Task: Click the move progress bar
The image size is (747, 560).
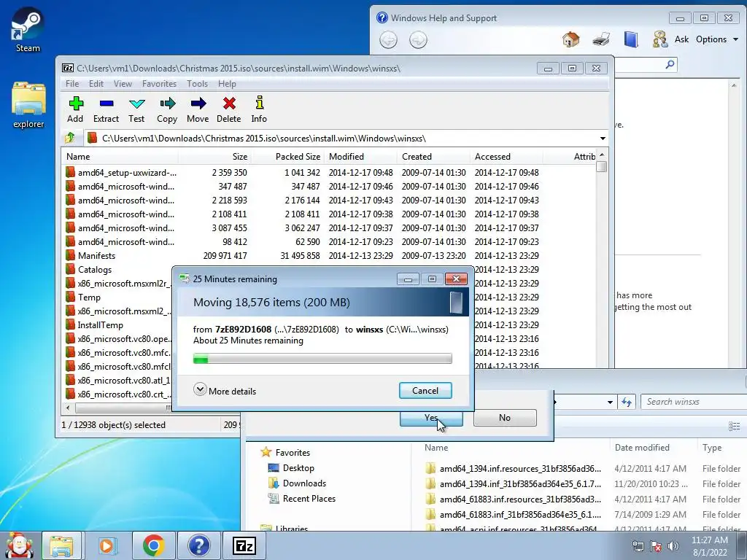Action: pos(322,359)
